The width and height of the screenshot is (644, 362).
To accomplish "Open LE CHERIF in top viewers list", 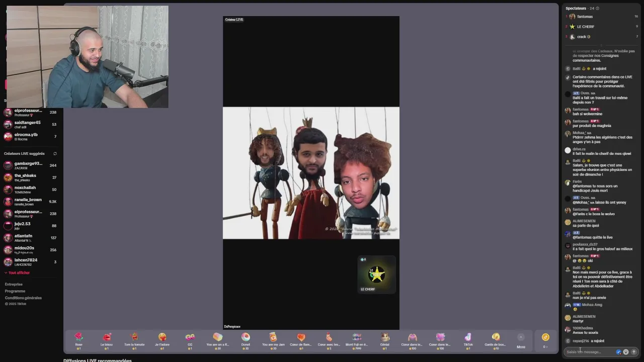I will (x=602, y=27).
